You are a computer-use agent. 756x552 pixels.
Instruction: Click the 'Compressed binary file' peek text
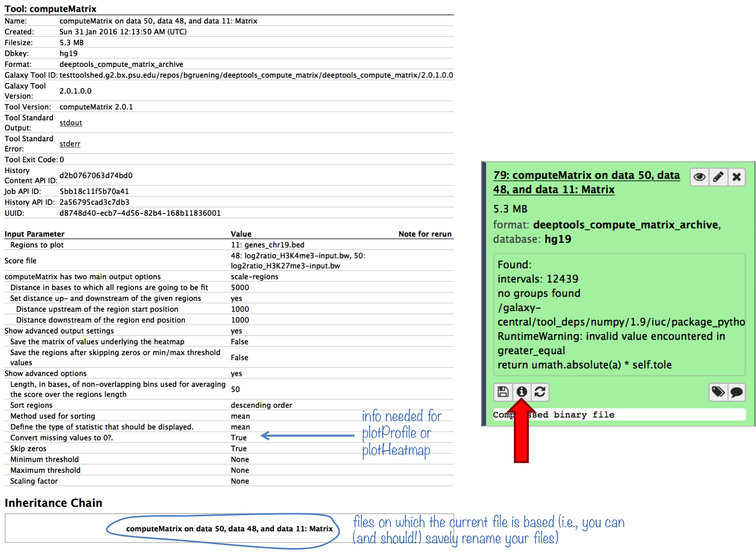point(554,415)
